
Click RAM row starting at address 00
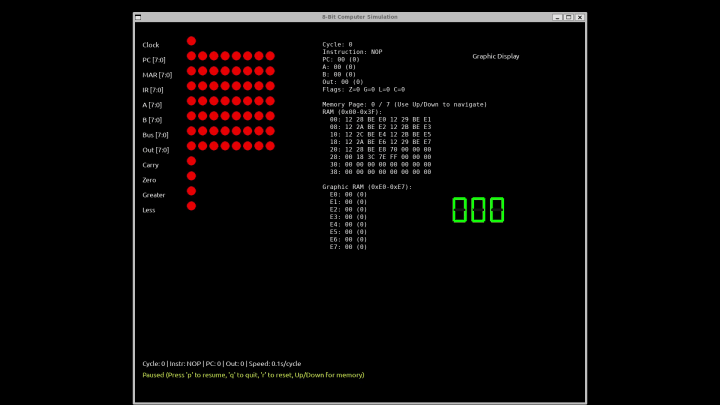[380, 119]
